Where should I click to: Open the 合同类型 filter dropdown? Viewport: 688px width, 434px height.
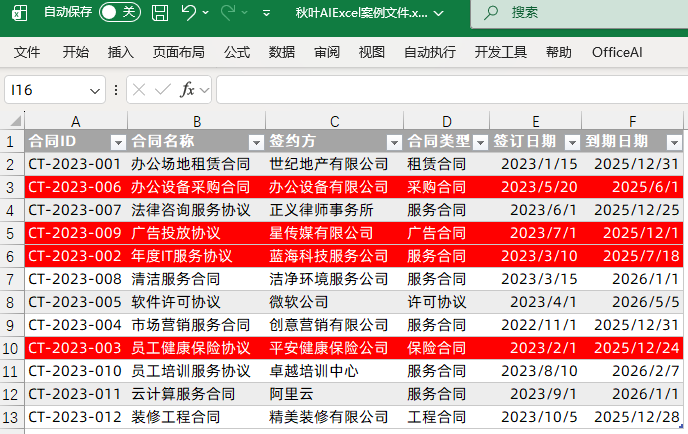pyautogui.click(x=480, y=142)
